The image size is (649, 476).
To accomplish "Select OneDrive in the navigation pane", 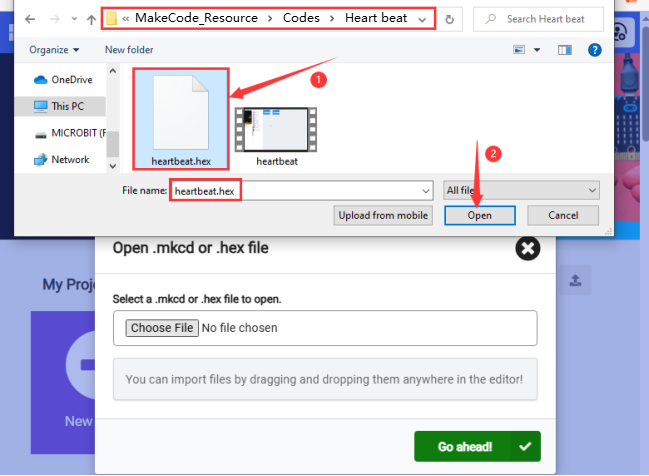I will pyautogui.click(x=63, y=79).
